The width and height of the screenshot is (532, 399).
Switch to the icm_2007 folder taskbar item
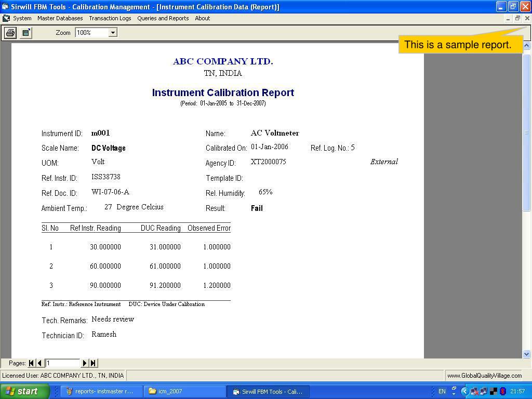click(184, 391)
